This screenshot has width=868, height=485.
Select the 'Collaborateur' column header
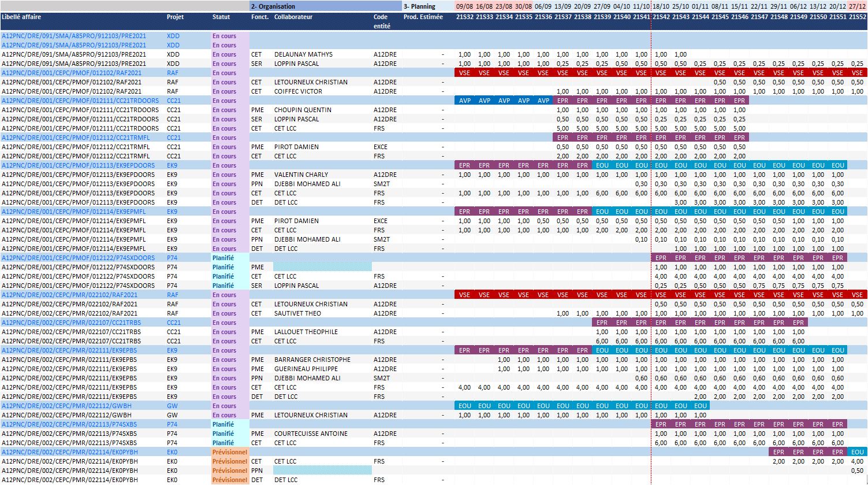[293, 17]
